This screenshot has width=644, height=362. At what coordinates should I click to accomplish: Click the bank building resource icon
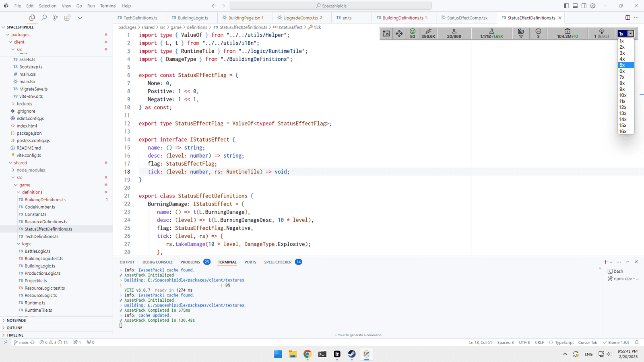click(567, 31)
